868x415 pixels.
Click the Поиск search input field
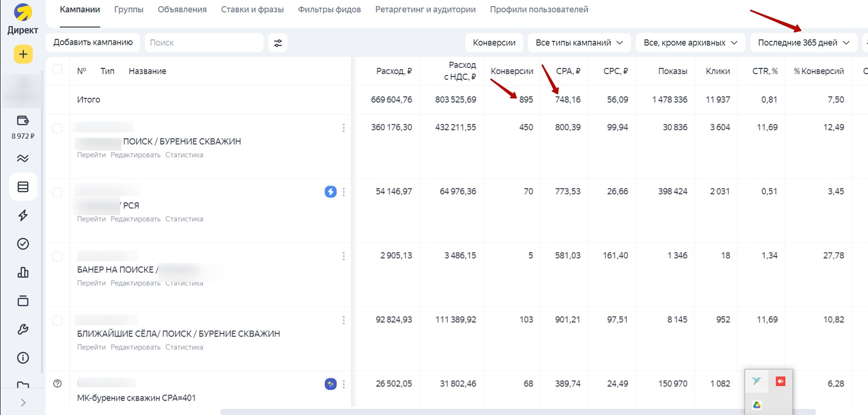[x=204, y=43]
